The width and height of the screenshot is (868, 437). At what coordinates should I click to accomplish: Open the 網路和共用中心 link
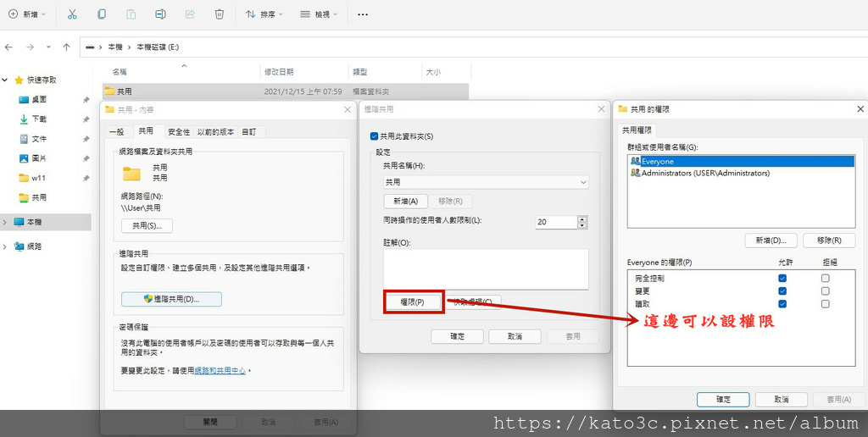220,371
